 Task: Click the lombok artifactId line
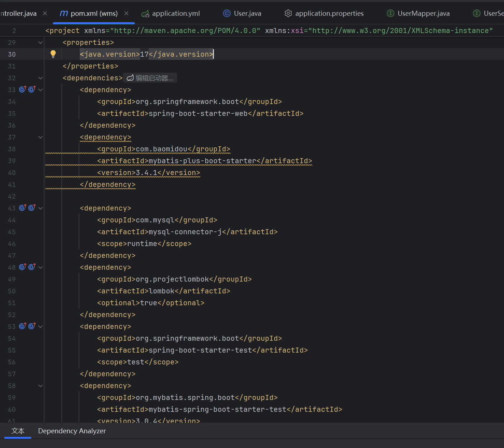(x=164, y=291)
